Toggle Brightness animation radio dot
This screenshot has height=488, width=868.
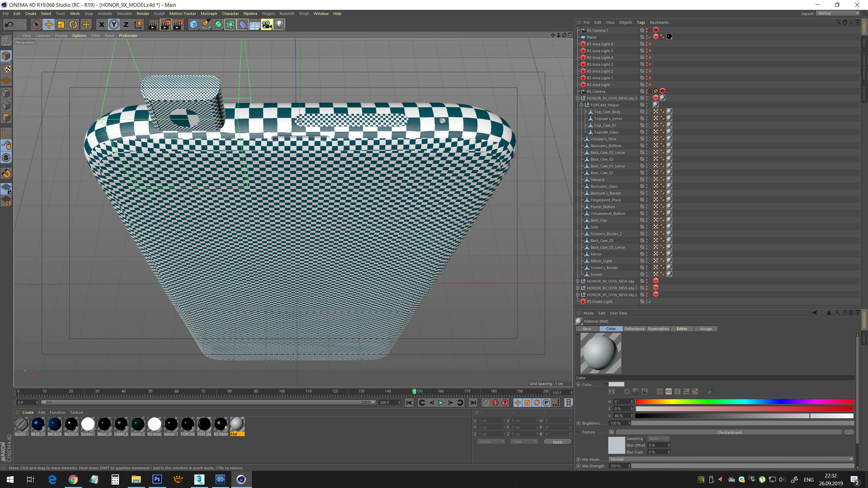(x=578, y=423)
